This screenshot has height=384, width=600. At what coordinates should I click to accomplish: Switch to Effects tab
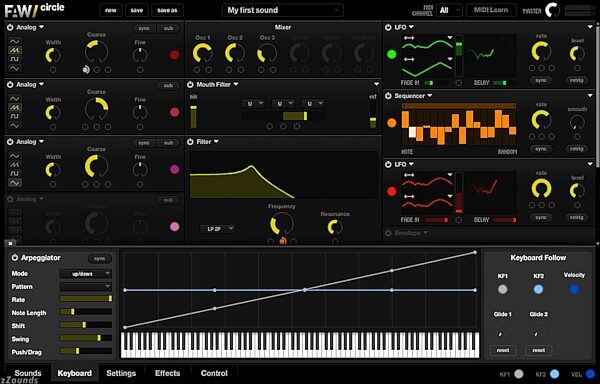tap(168, 373)
